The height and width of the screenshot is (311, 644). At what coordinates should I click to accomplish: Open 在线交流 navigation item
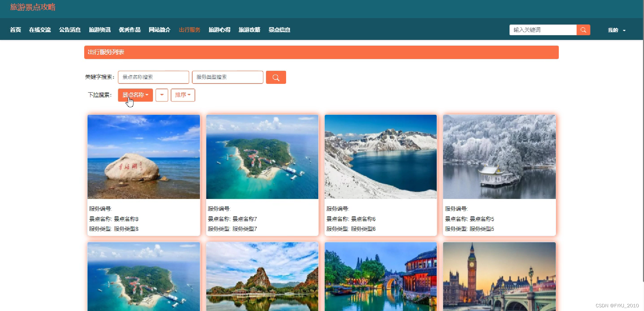click(x=40, y=30)
